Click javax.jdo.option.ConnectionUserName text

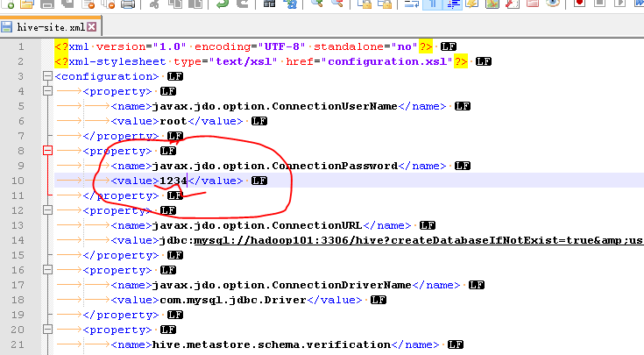click(x=275, y=106)
